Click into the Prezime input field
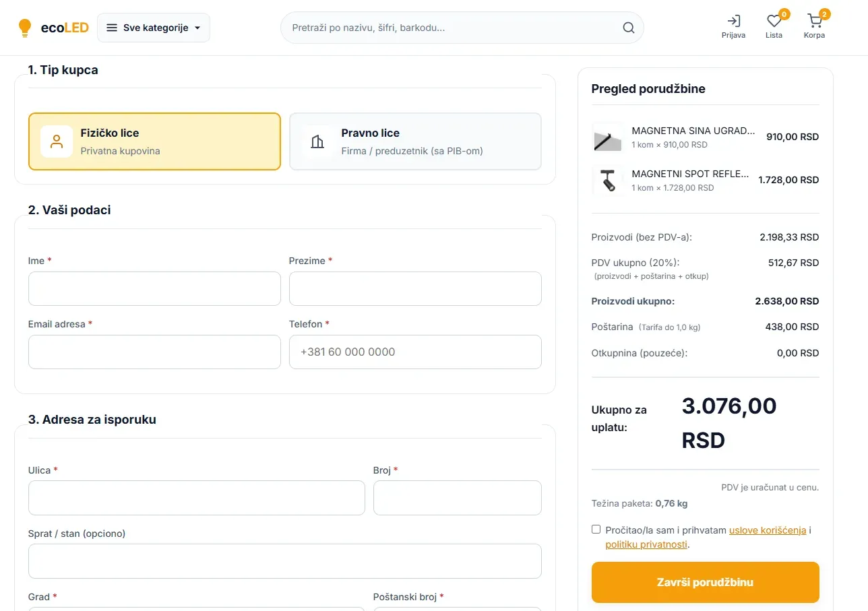868x611 pixels. click(x=415, y=288)
